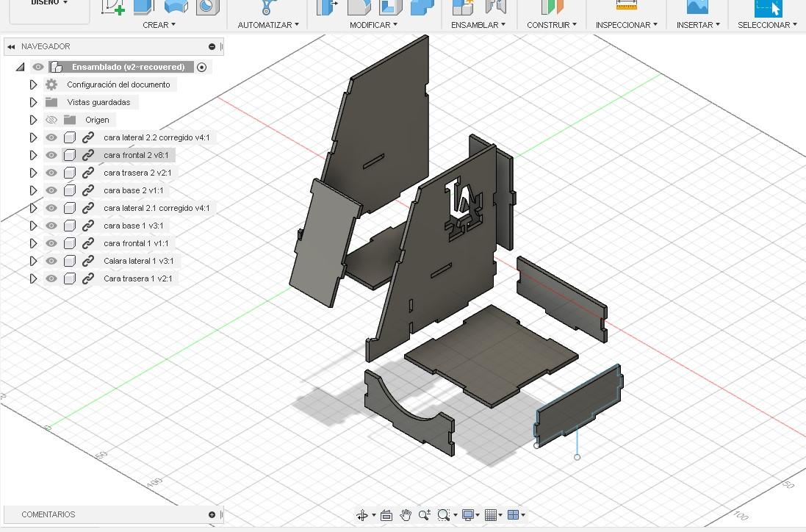The image size is (806, 532).
Task: Activate the Zoom Window tool
Action: point(444,515)
